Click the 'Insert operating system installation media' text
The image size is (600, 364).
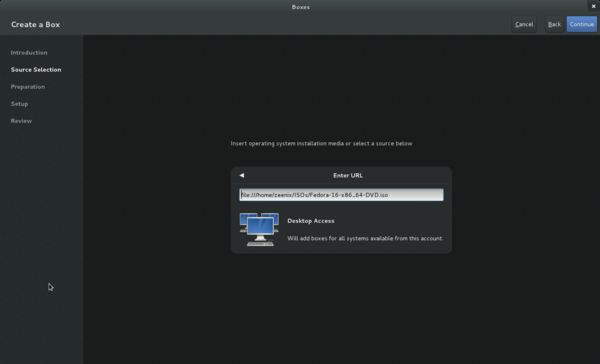pos(321,144)
